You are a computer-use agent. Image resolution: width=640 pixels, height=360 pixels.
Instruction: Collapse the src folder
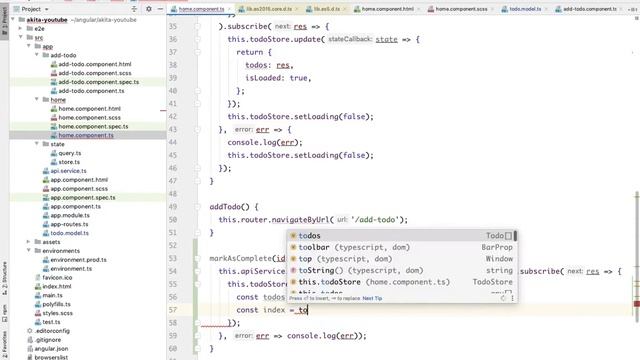coord(20,37)
